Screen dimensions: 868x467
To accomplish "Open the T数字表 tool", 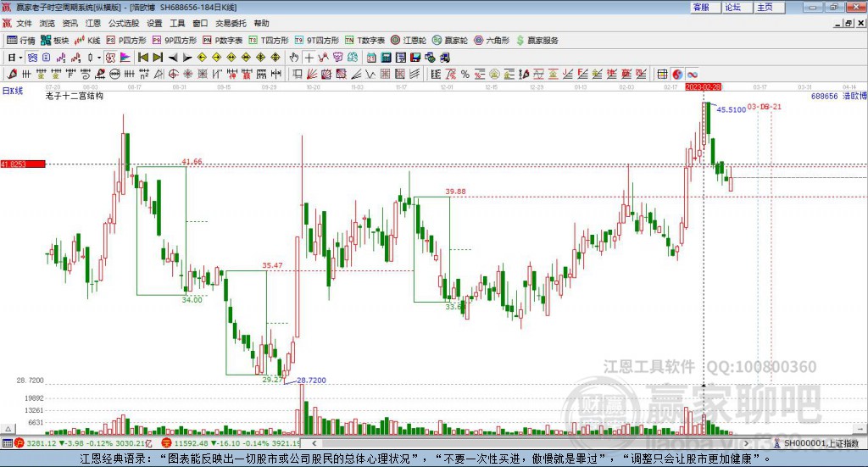I will pos(364,41).
